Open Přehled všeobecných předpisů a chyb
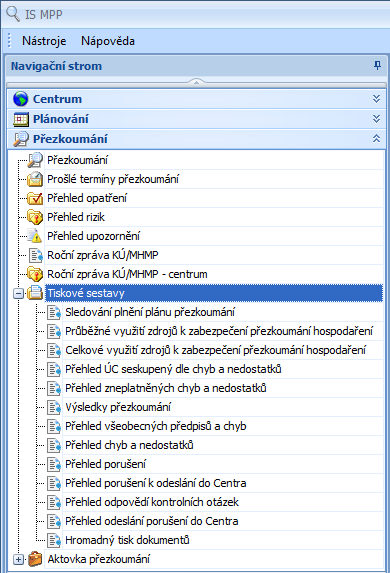This screenshot has height=573, width=390. click(x=156, y=426)
